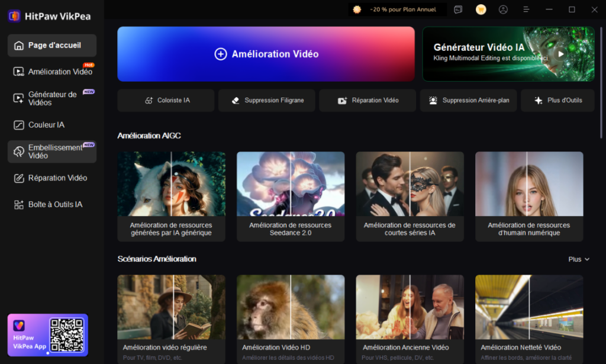
Task: Click the Couleur IA sidebar icon
Action: click(x=18, y=125)
